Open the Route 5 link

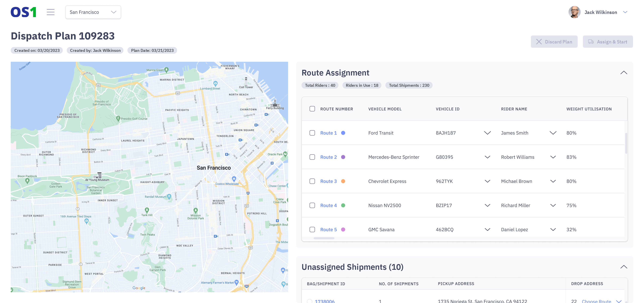coord(328,230)
